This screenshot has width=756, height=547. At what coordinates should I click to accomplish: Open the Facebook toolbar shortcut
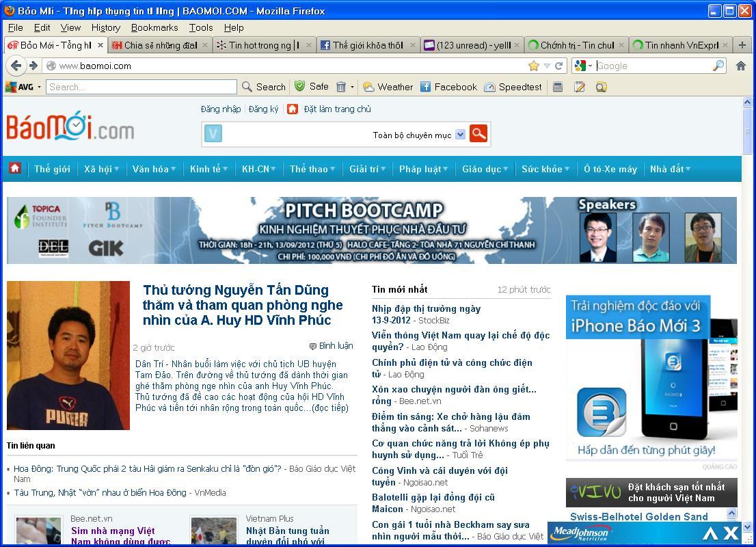tap(448, 87)
